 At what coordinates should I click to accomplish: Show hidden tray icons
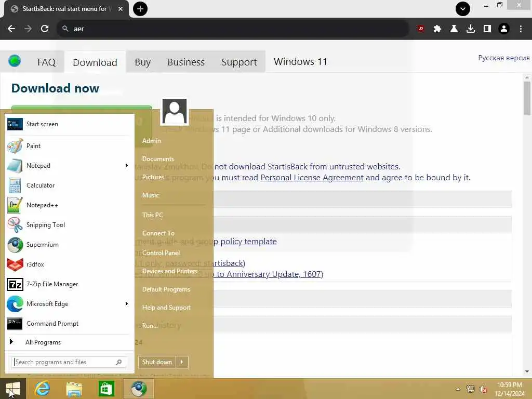[x=458, y=389]
